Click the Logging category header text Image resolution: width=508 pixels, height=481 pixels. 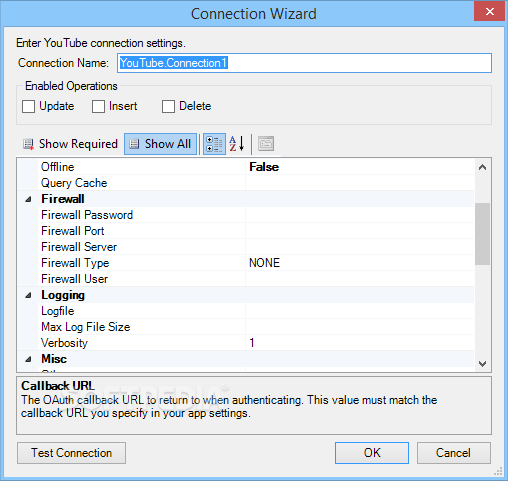tap(63, 295)
